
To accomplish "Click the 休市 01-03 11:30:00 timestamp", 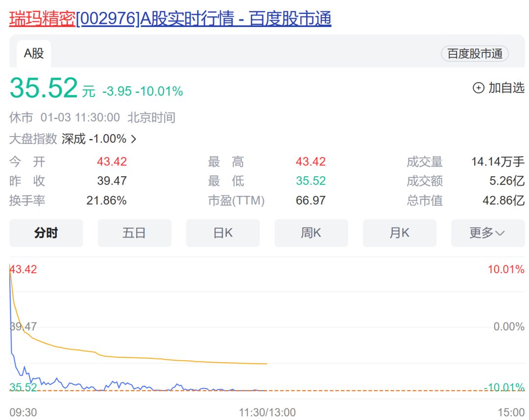I will click(92, 117).
